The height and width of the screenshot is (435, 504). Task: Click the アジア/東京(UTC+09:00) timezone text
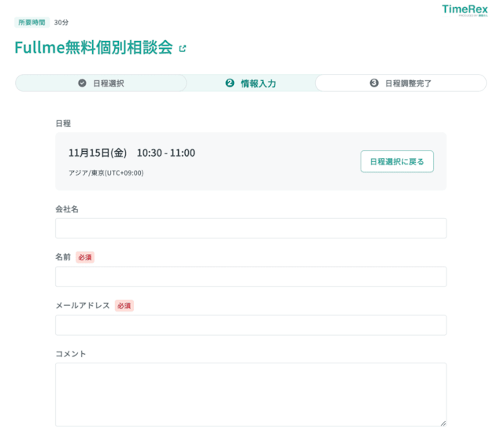click(106, 173)
